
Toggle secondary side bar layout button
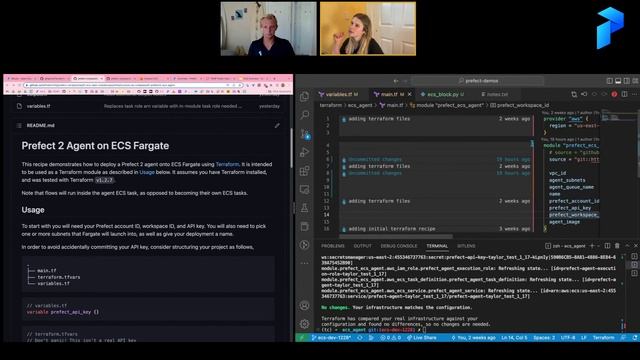[x=627, y=81]
